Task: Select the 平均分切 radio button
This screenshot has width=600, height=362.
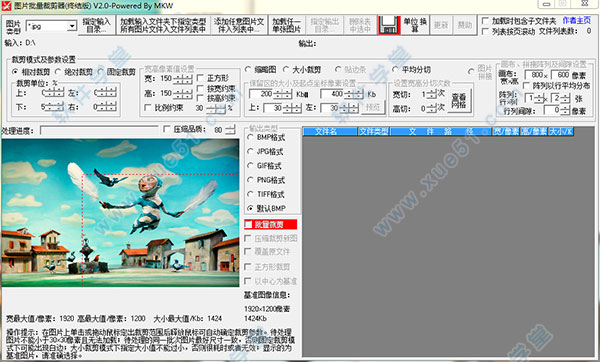Action: [x=395, y=70]
